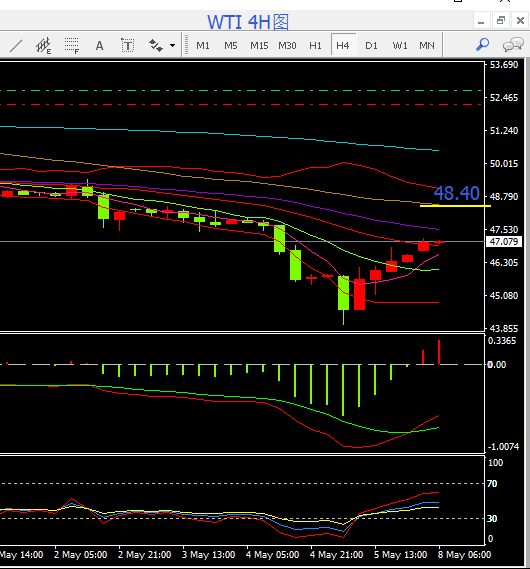Select the trendline drawing tool

[16, 46]
